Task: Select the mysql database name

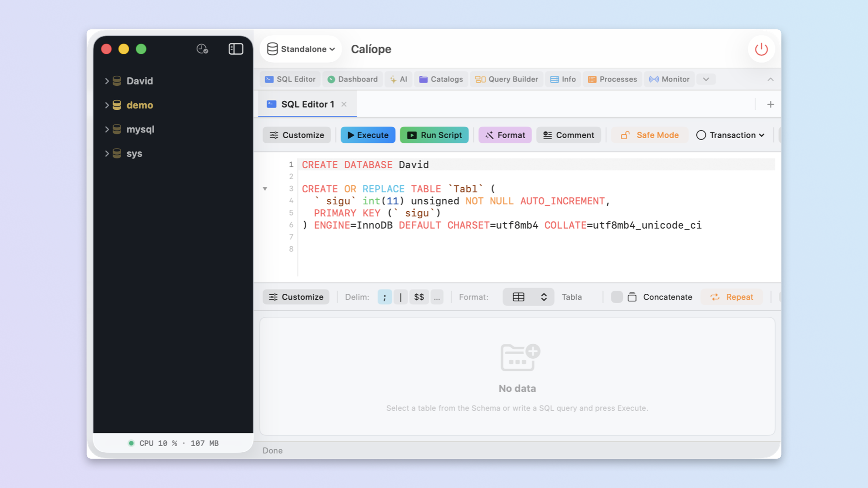Action: pos(140,129)
